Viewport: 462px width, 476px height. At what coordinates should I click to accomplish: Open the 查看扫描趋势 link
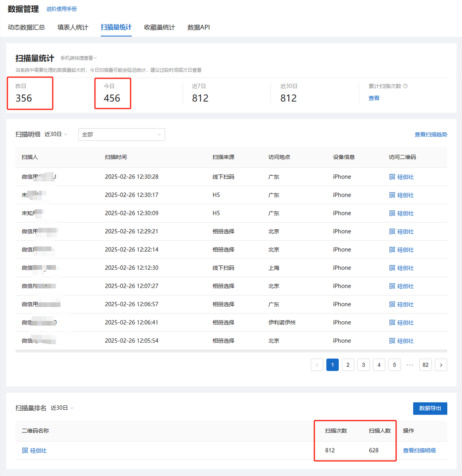(431, 134)
